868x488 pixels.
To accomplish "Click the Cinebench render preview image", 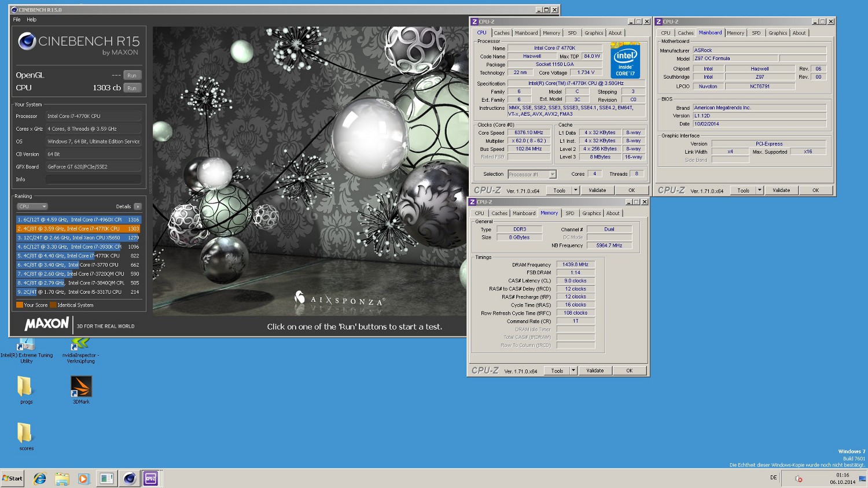I will click(310, 171).
